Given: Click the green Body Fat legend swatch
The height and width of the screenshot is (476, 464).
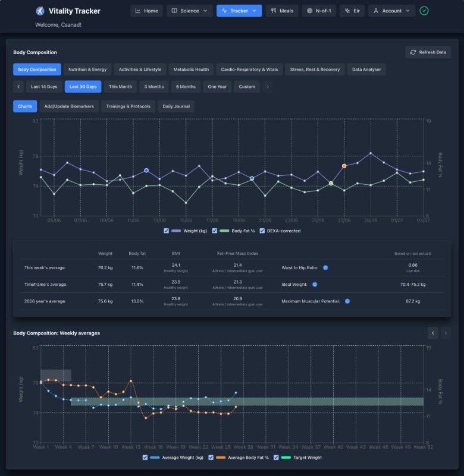Looking at the screenshot, I should [224, 231].
